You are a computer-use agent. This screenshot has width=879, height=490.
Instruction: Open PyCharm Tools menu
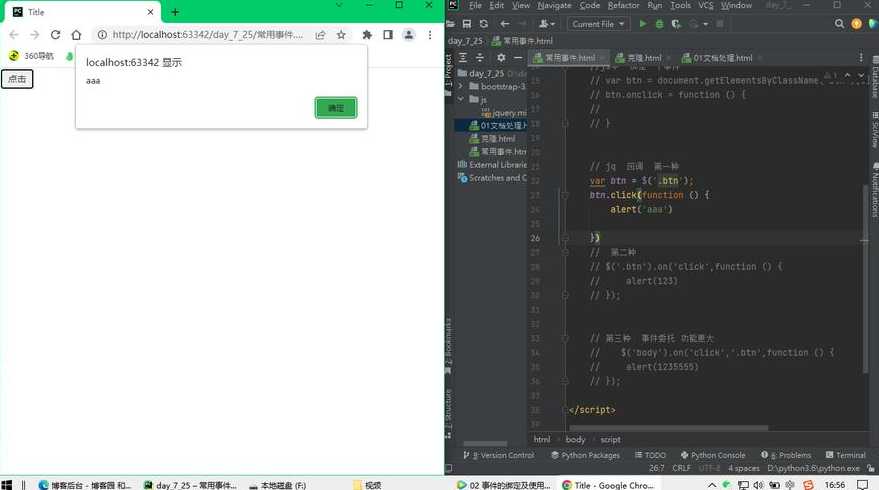680,5
